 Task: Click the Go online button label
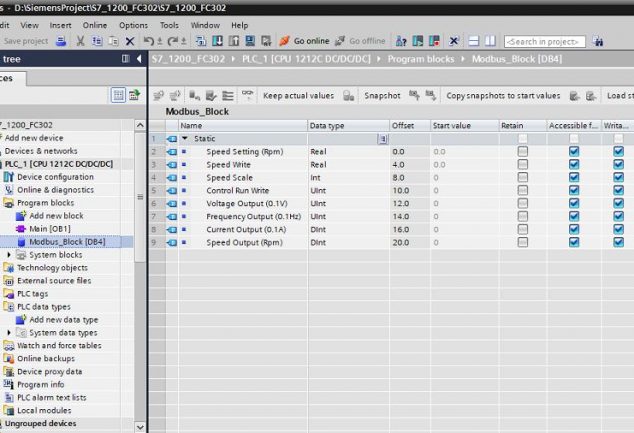pyautogui.click(x=312, y=41)
